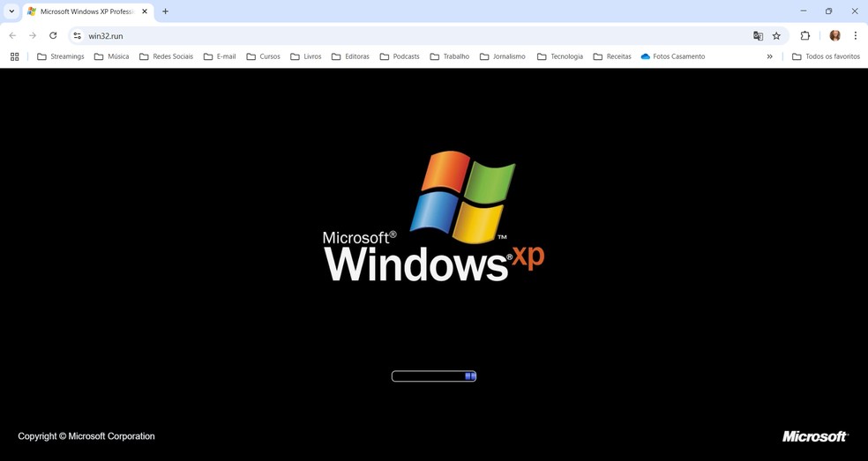The height and width of the screenshot is (461, 868).
Task: Click the Windows XP flag logo
Action: [463, 197]
